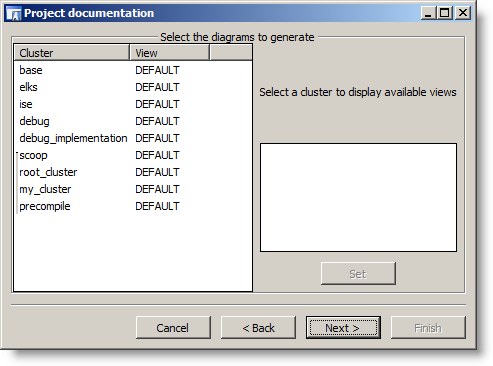The height and width of the screenshot is (366, 493).
Task: Select the base cluster row
Action: (x=133, y=70)
